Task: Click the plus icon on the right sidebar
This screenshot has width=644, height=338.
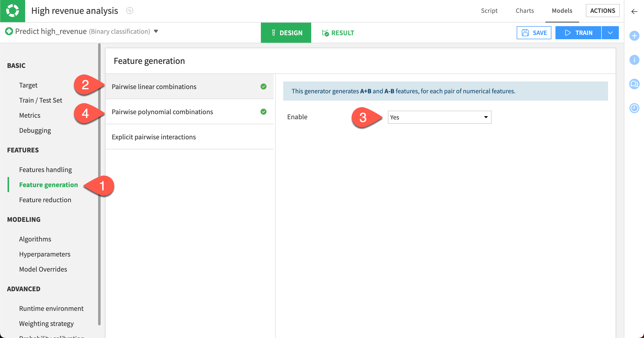Action: pos(634,36)
